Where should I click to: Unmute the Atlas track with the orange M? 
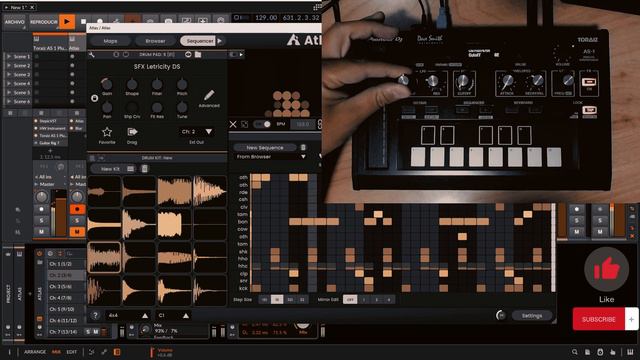[x=77, y=232]
